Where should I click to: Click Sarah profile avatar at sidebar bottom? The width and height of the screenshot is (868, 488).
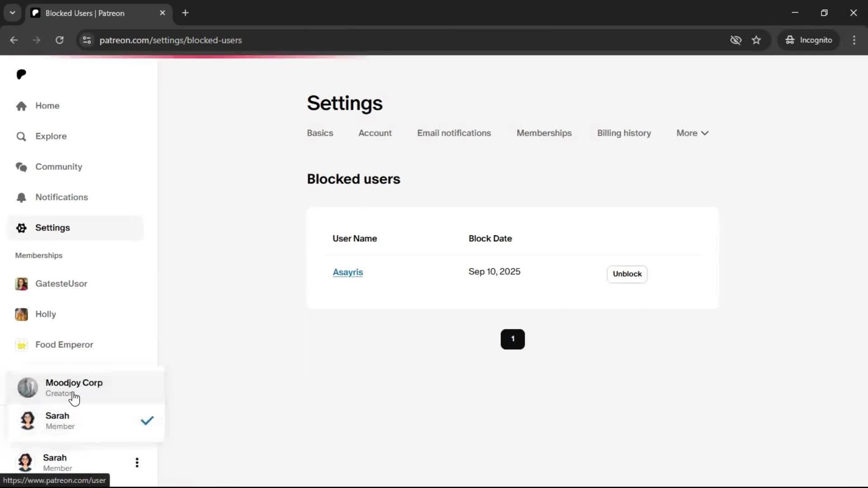tap(25, 462)
